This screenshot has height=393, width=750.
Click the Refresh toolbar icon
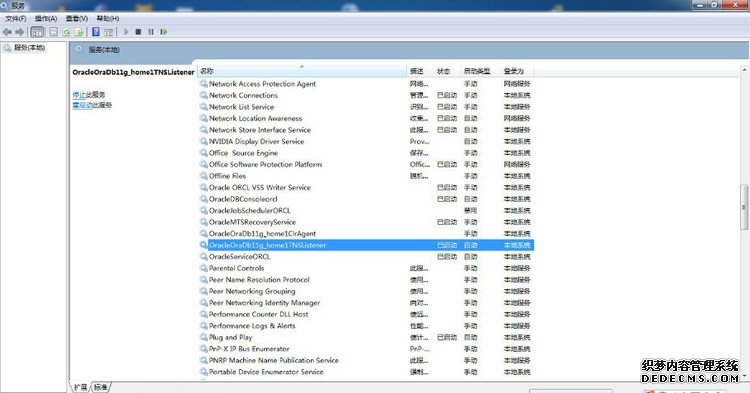pos(66,32)
